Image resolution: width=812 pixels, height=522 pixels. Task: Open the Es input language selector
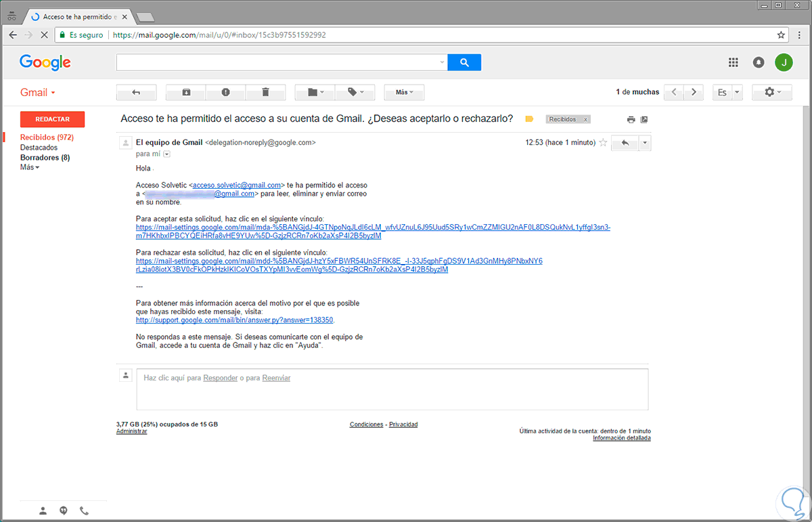tap(727, 92)
